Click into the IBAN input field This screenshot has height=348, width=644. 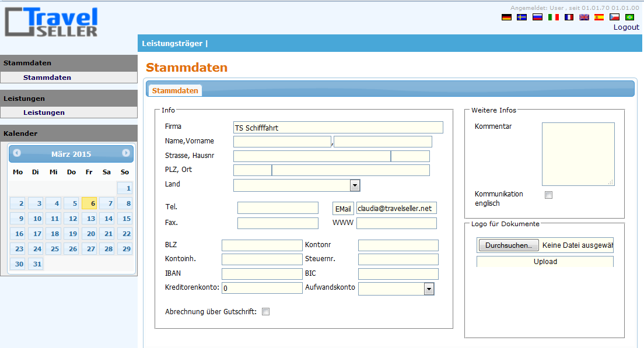[x=262, y=274]
